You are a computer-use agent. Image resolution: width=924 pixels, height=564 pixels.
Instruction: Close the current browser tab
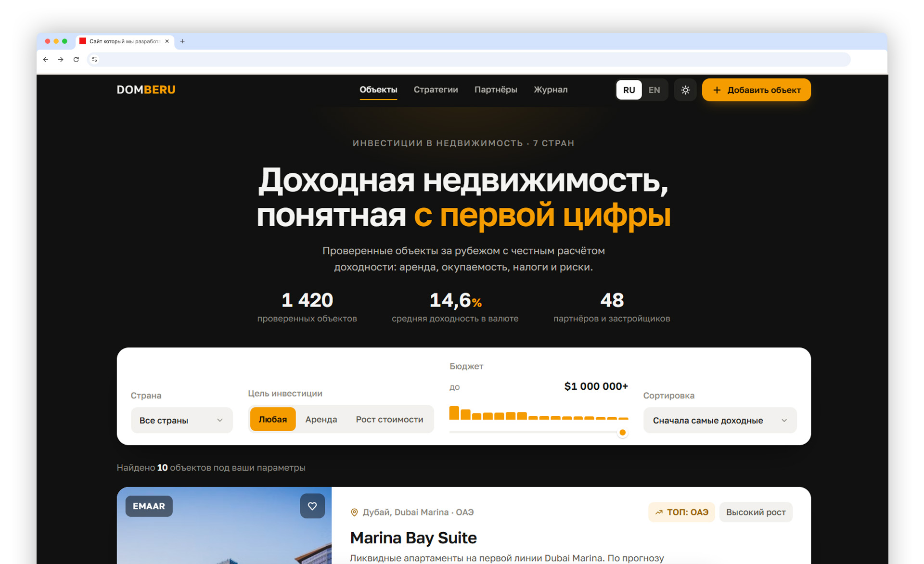(x=167, y=41)
